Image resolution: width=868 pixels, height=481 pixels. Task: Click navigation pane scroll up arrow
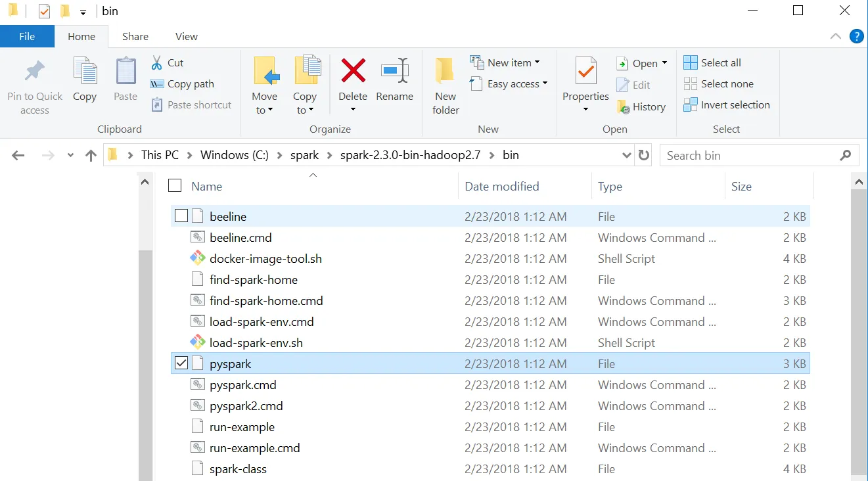pyautogui.click(x=145, y=181)
